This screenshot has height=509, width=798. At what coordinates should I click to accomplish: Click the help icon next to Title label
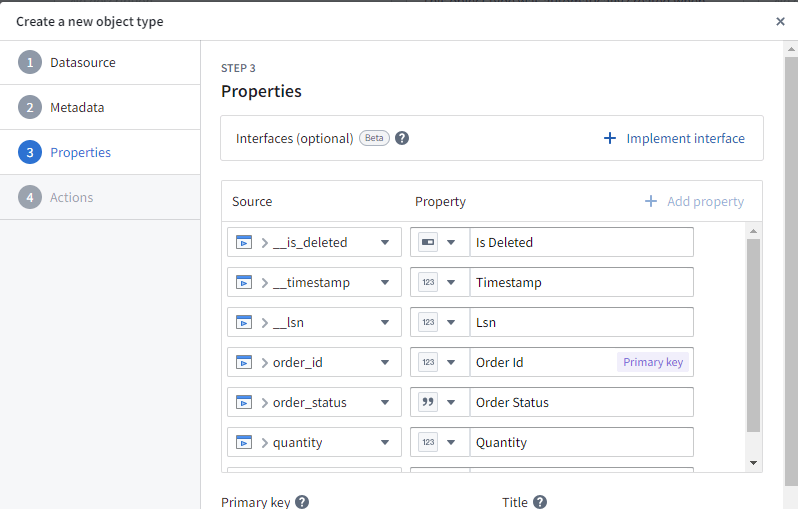540,502
